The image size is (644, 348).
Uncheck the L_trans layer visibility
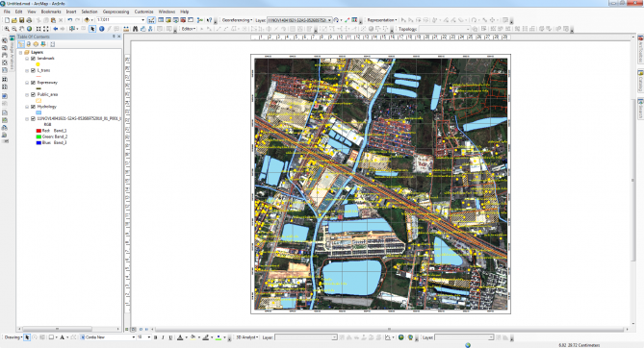[33, 70]
